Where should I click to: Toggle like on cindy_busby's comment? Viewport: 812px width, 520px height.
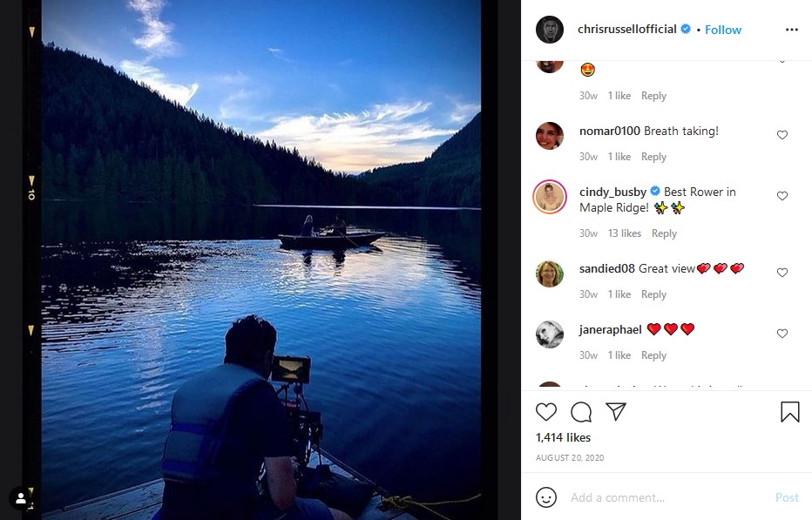click(782, 195)
